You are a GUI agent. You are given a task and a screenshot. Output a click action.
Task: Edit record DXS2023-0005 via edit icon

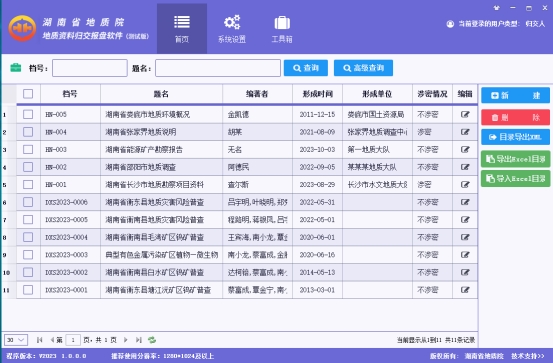[x=465, y=220]
